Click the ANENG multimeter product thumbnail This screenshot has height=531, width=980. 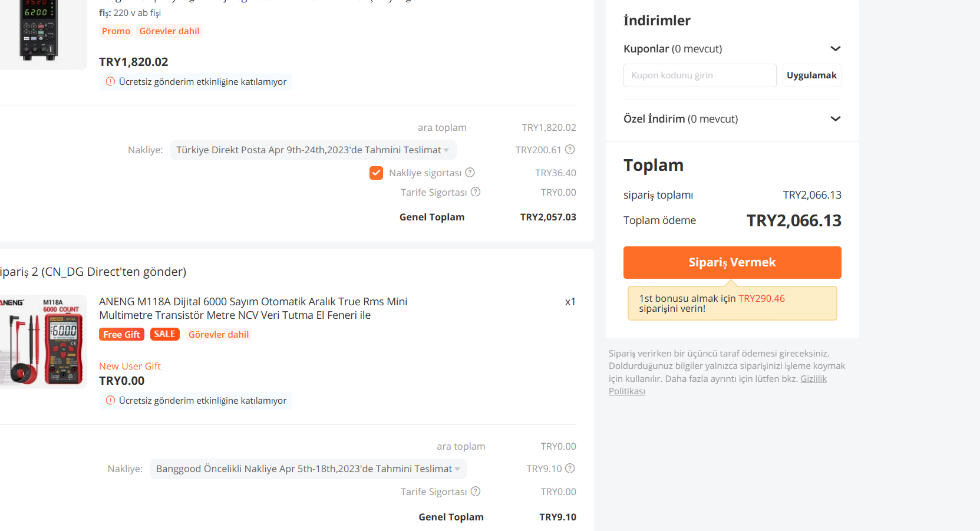42,342
